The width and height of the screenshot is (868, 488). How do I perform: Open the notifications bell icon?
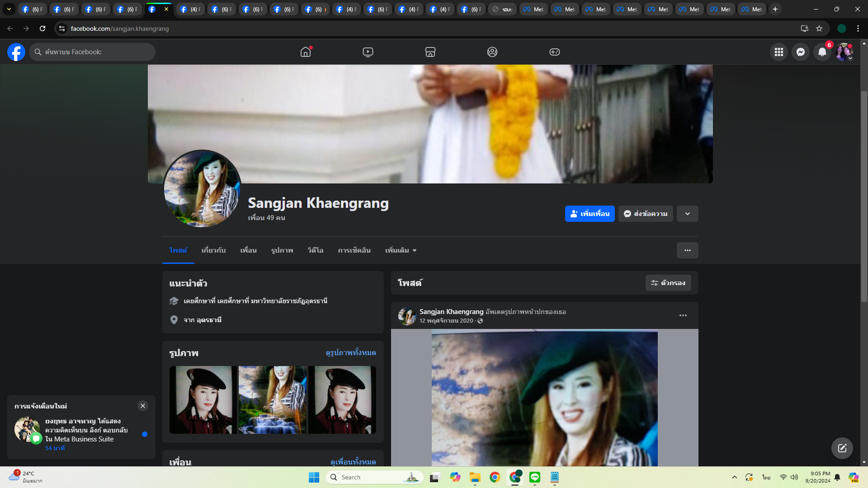(822, 52)
